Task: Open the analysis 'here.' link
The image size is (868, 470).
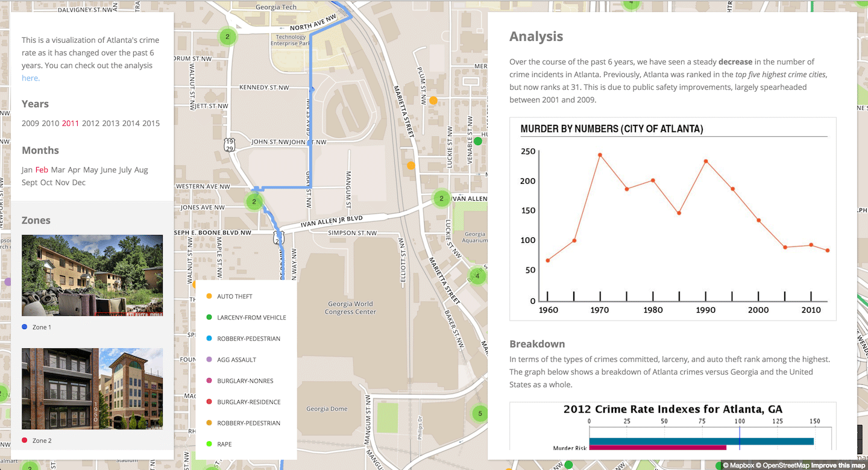Action: coord(31,78)
